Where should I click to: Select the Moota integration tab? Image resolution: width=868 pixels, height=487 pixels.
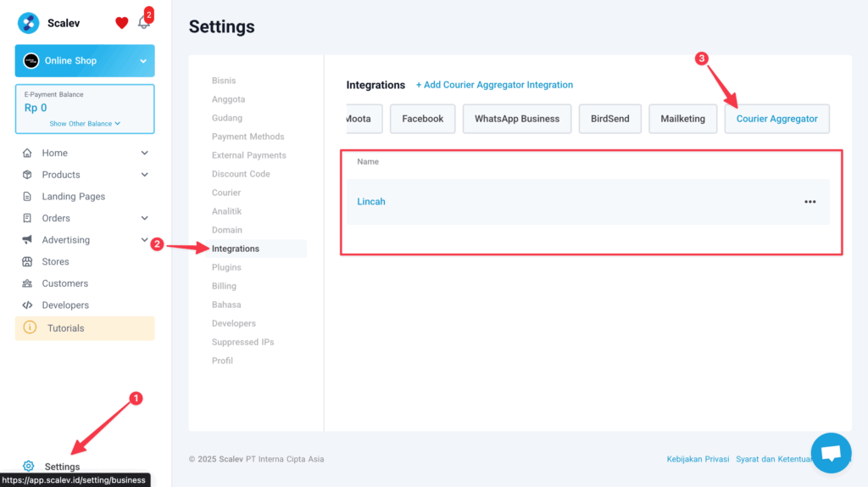364,119
